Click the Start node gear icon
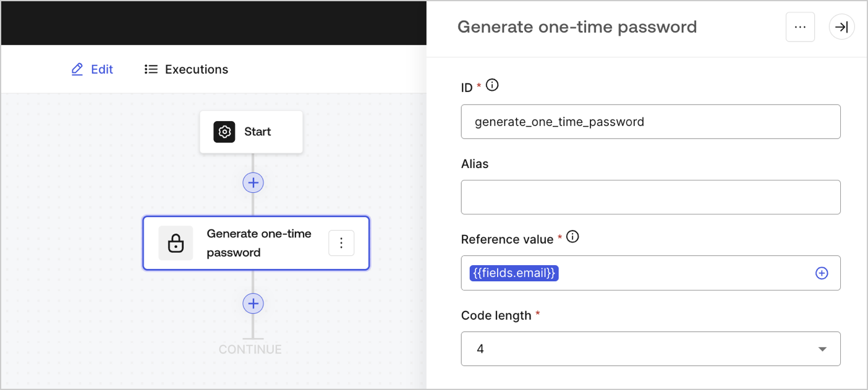This screenshot has width=868, height=390. [224, 132]
